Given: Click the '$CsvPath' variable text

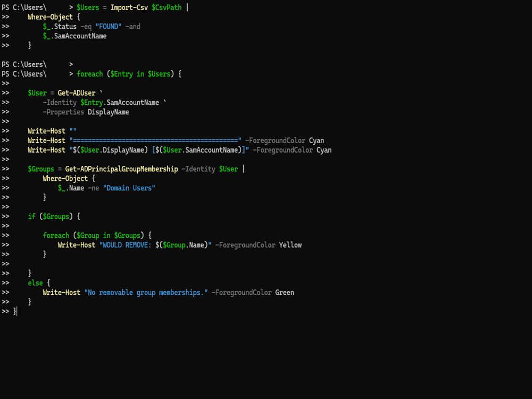Looking at the screenshot, I should coord(166,7).
